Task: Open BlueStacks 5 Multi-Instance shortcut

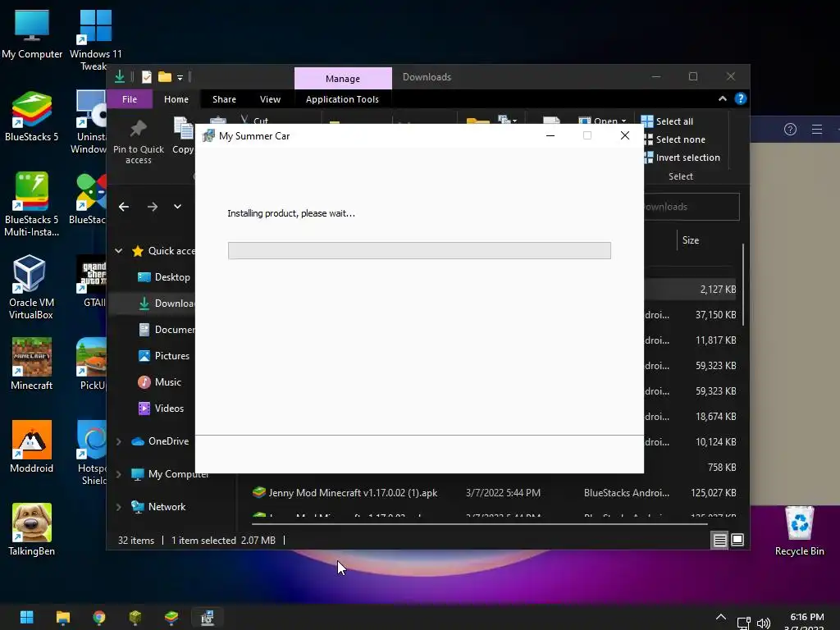Action: 32,204
